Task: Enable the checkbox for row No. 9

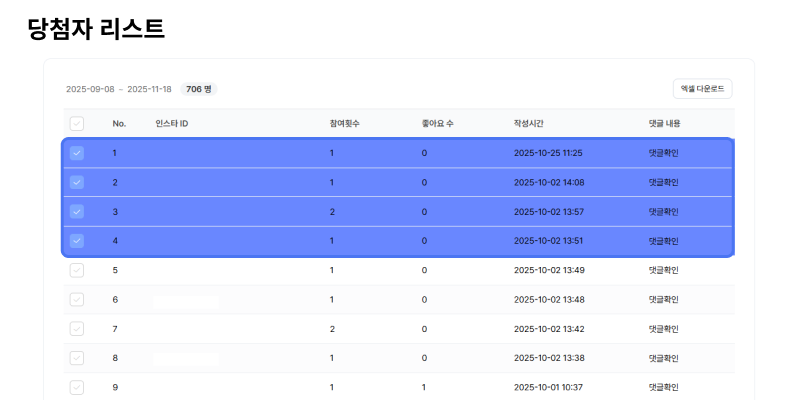Action: point(77,387)
